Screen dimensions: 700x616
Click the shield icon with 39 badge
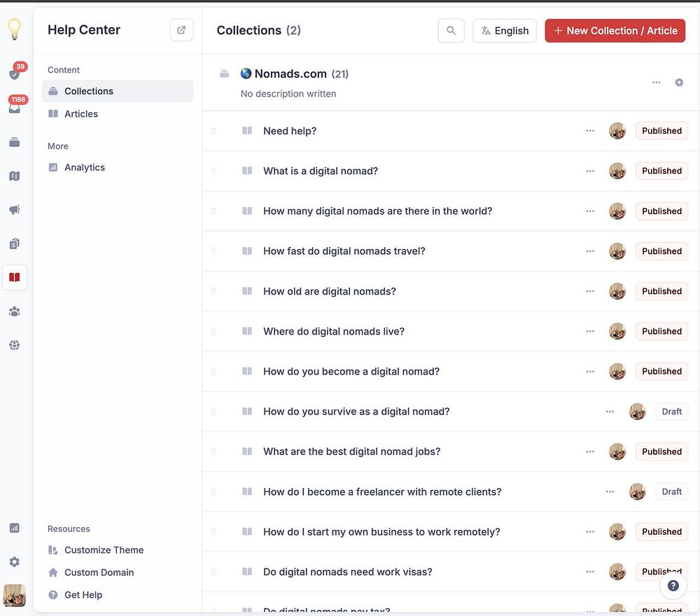point(15,72)
